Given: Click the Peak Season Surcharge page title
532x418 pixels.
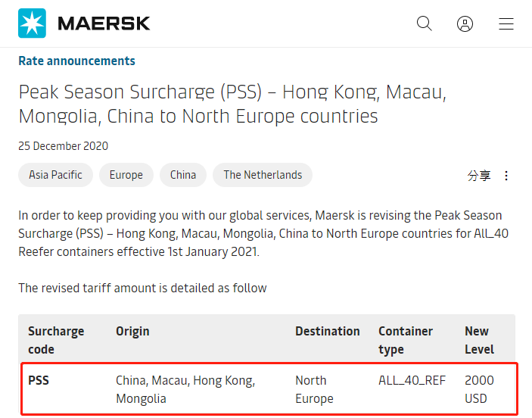Looking at the screenshot, I should [232, 104].
